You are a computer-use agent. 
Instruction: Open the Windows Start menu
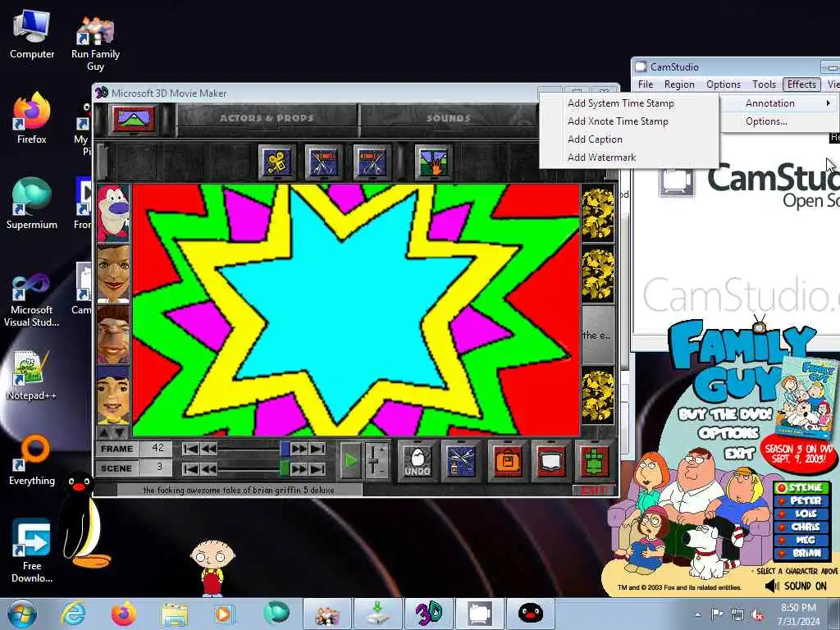pyautogui.click(x=22, y=614)
